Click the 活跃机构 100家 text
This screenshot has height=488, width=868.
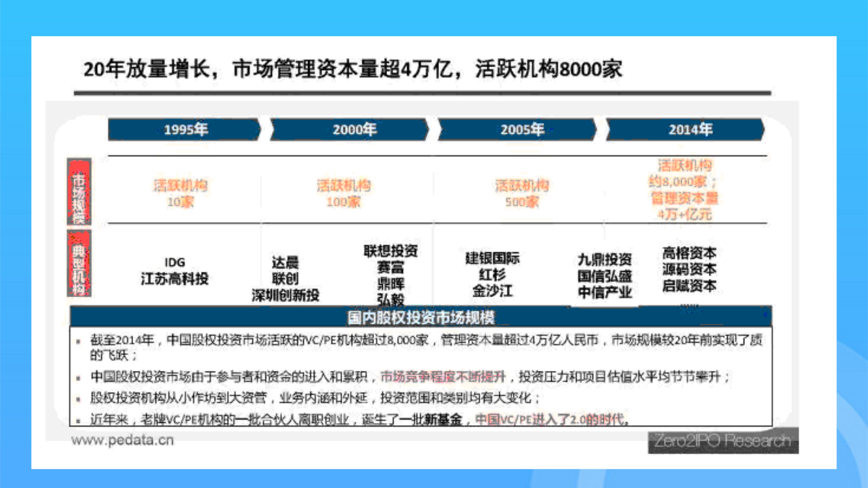pyautogui.click(x=344, y=193)
